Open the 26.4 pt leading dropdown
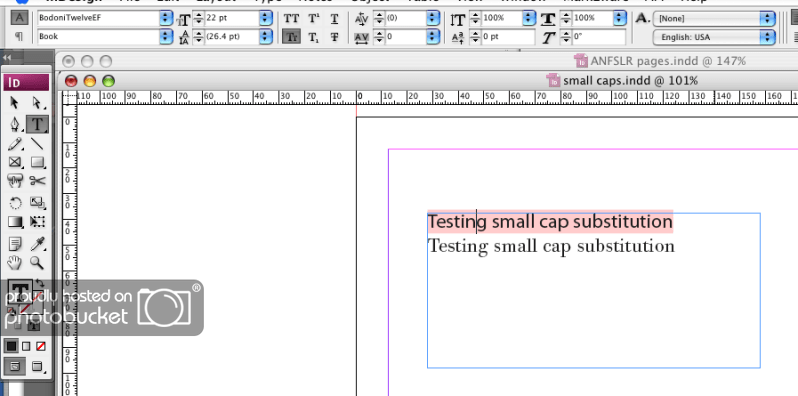 point(266,37)
